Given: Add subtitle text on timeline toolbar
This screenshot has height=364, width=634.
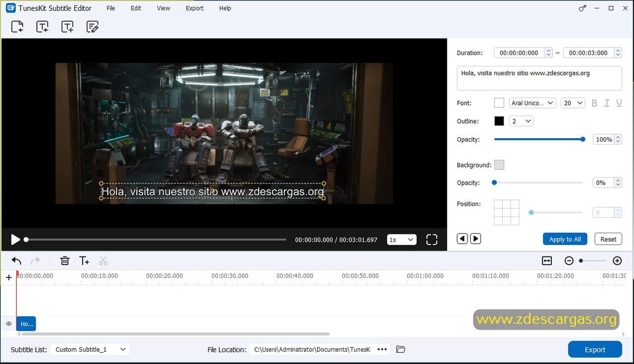Looking at the screenshot, I should pos(84,260).
